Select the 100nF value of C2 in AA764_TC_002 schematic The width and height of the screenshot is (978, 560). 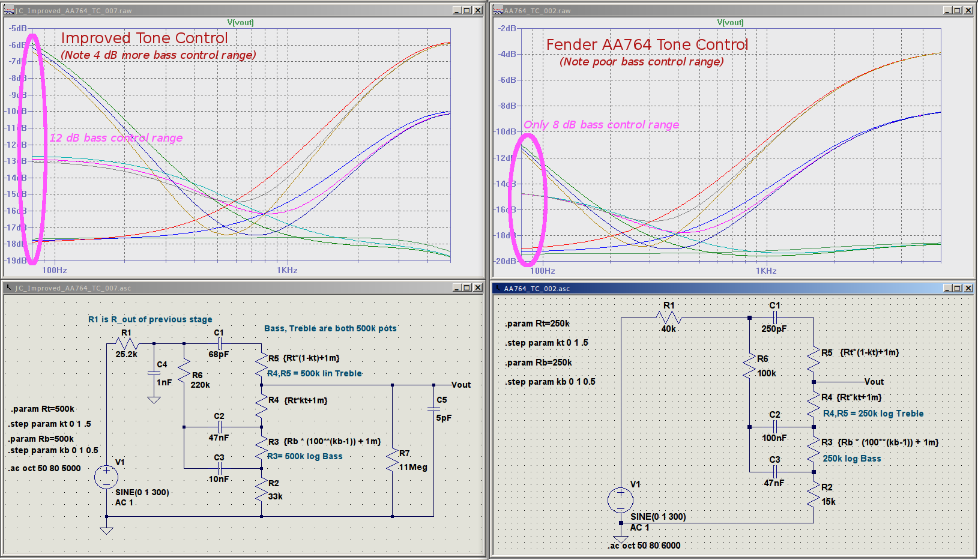point(774,438)
